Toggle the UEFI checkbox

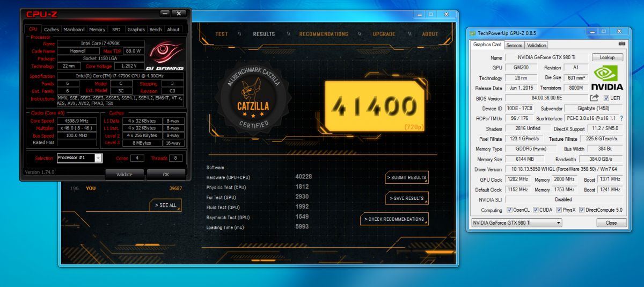coord(606,98)
